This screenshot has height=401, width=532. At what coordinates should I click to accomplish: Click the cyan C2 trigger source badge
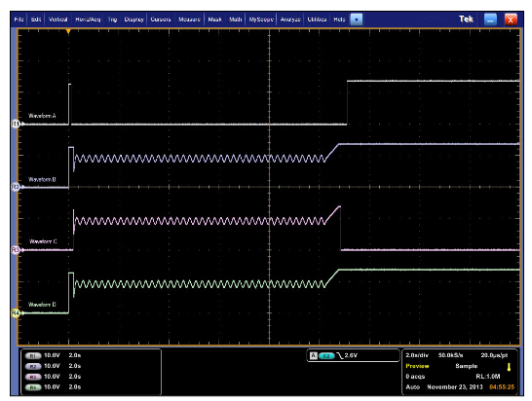click(326, 356)
